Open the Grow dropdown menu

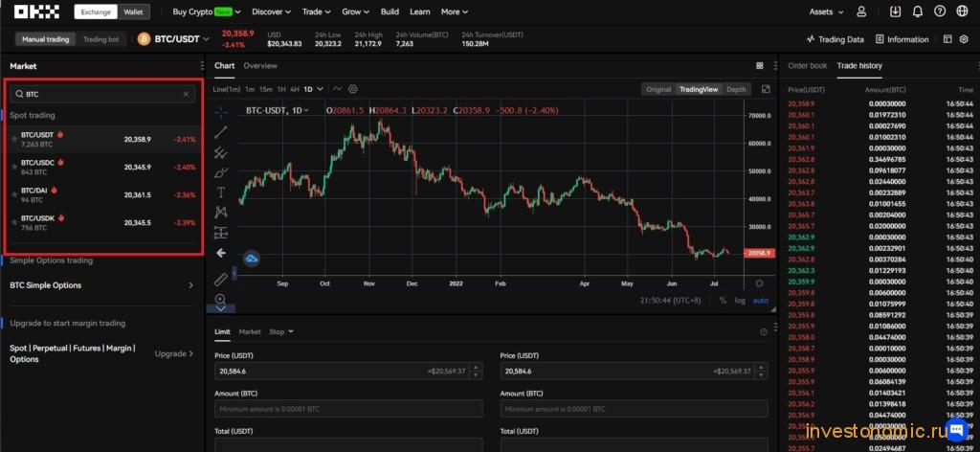(356, 11)
